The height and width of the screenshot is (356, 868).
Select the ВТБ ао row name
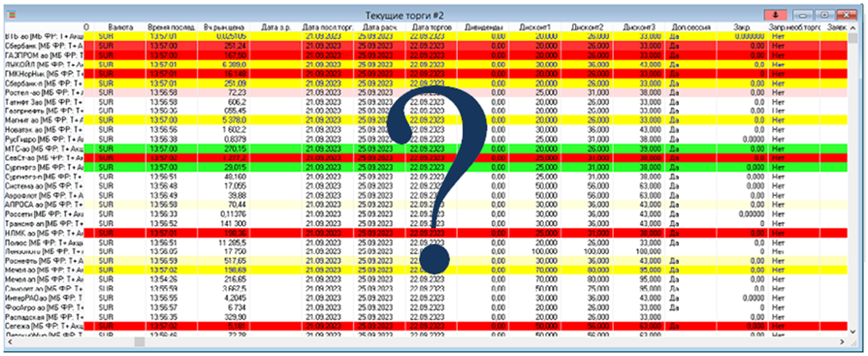coord(44,36)
